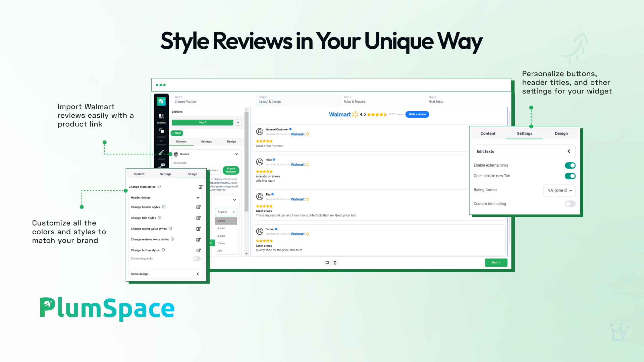The width and height of the screenshot is (644, 362).
Task: Switch to Settings tab in sections panel
Action: [x=206, y=142]
